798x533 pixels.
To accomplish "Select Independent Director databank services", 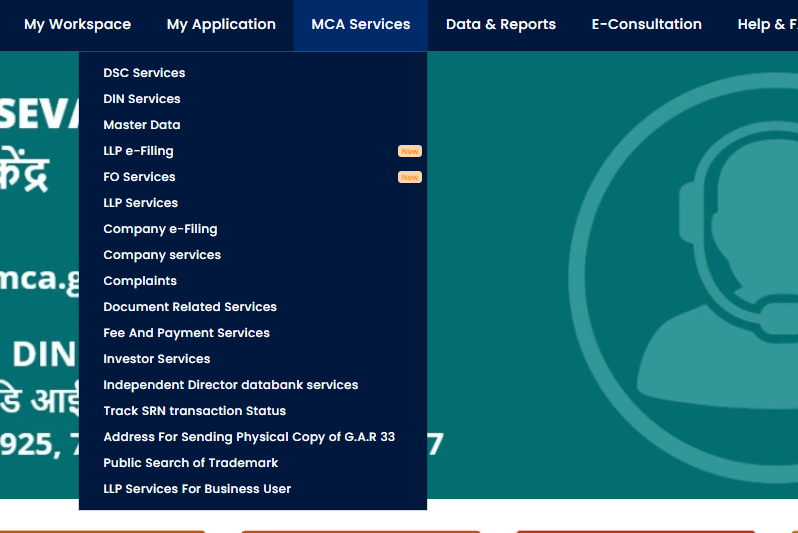I will coord(230,385).
